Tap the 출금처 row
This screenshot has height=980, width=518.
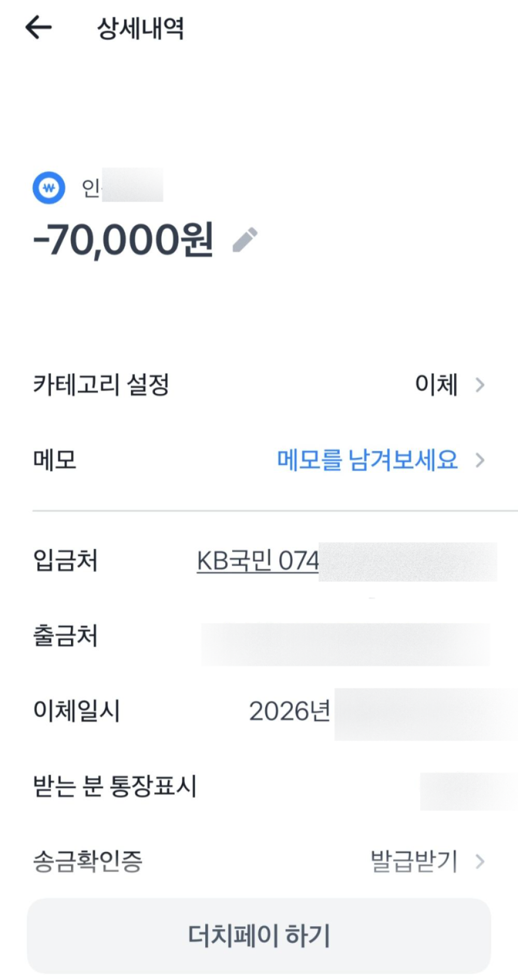coord(259,636)
